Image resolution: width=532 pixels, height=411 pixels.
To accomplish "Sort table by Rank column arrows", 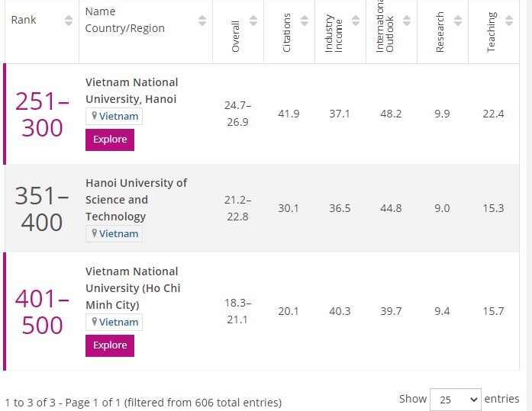I will (x=69, y=20).
